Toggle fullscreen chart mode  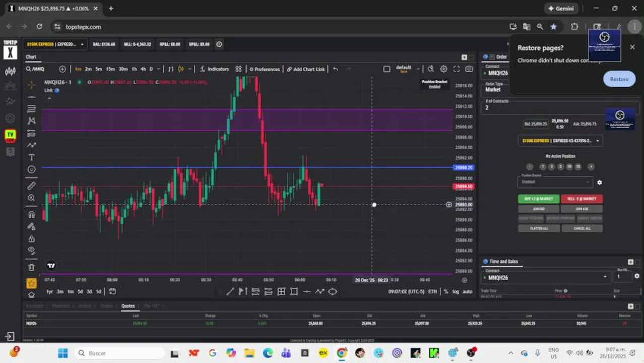457,69
